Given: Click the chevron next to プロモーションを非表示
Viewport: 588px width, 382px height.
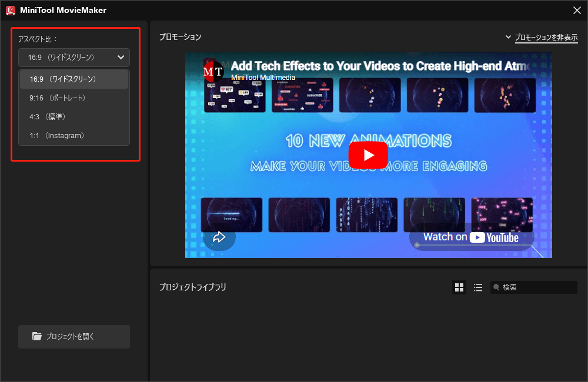Looking at the screenshot, I should (508, 36).
